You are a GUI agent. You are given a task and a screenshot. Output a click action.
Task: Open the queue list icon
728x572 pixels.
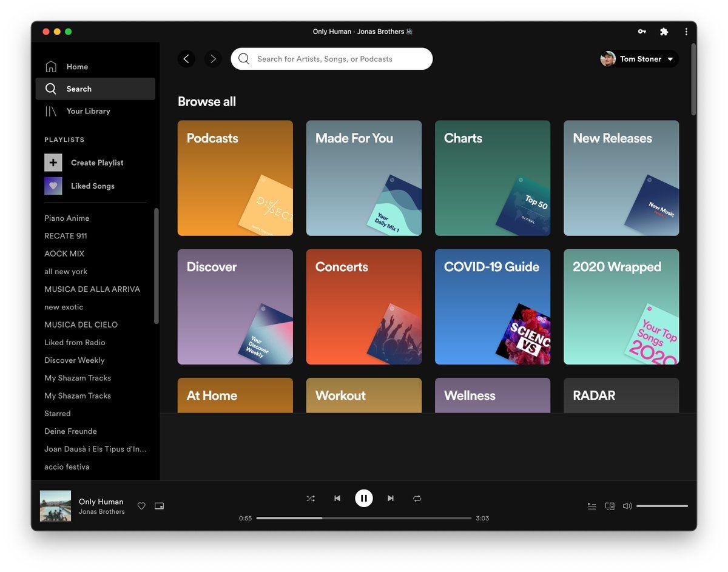tap(591, 506)
